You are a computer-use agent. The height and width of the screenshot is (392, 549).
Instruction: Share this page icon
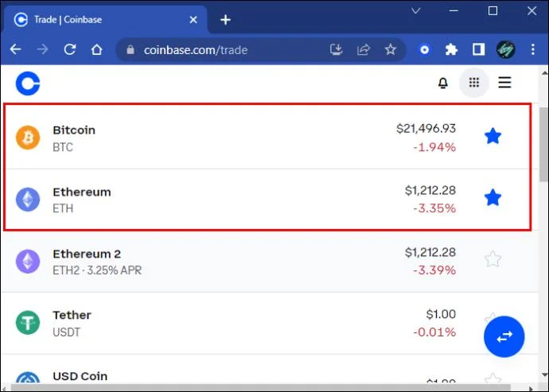364,50
